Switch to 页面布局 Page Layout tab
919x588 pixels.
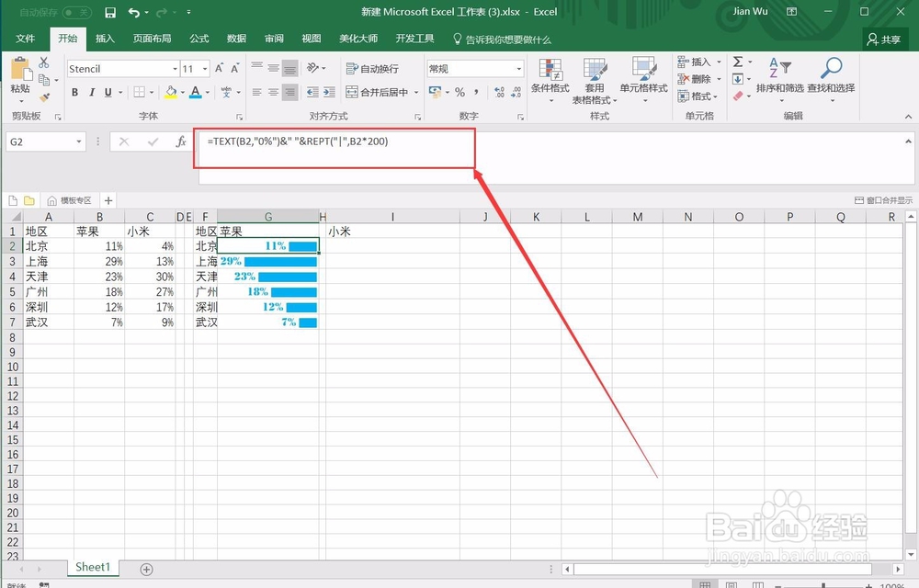(152, 39)
